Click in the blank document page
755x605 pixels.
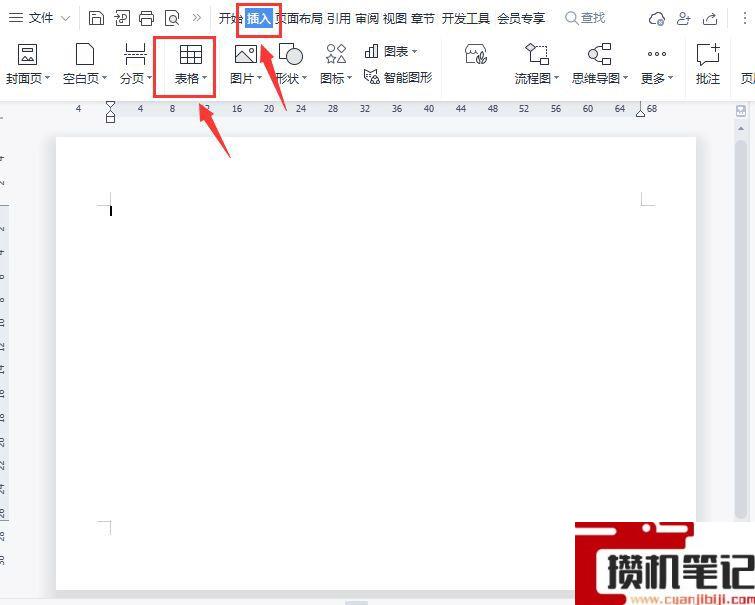tap(376, 363)
